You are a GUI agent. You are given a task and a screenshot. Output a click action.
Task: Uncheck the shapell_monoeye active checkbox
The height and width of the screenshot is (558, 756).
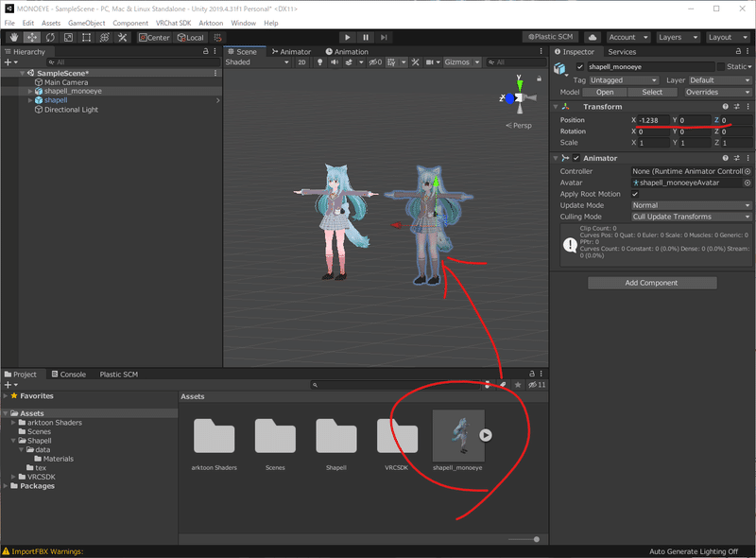580,66
